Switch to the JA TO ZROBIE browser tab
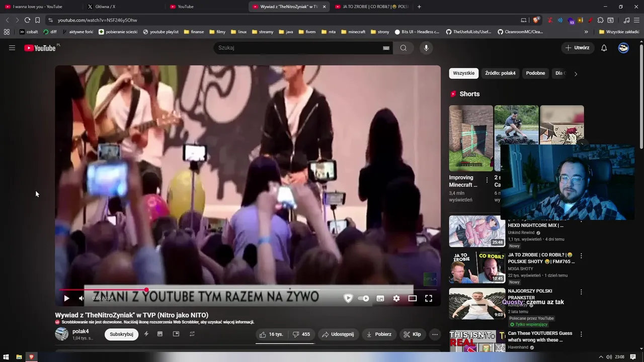The height and width of the screenshot is (362, 644). click(x=371, y=7)
